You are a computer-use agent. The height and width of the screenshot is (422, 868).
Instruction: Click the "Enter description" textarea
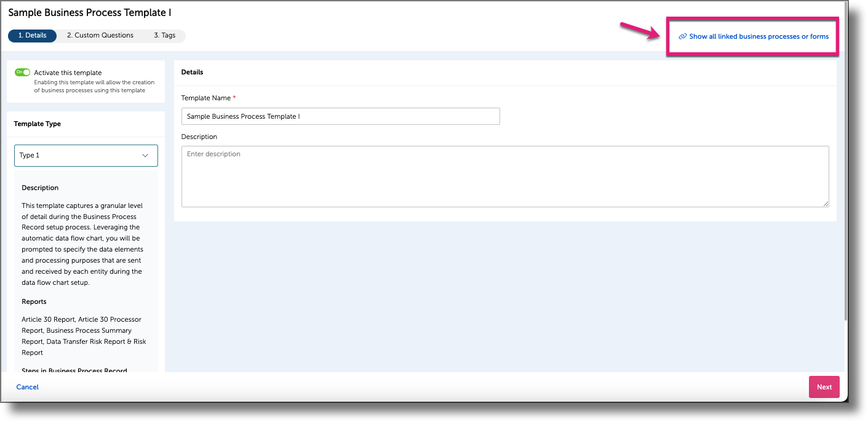point(504,175)
